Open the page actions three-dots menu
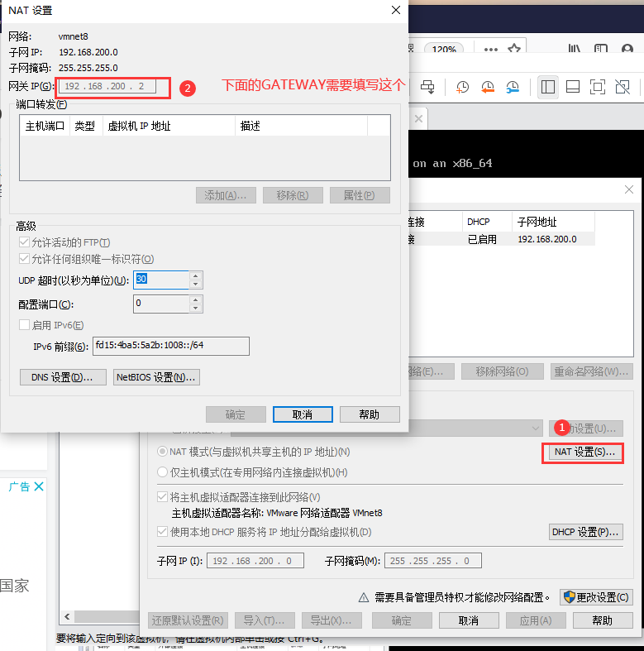 point(491,50)
